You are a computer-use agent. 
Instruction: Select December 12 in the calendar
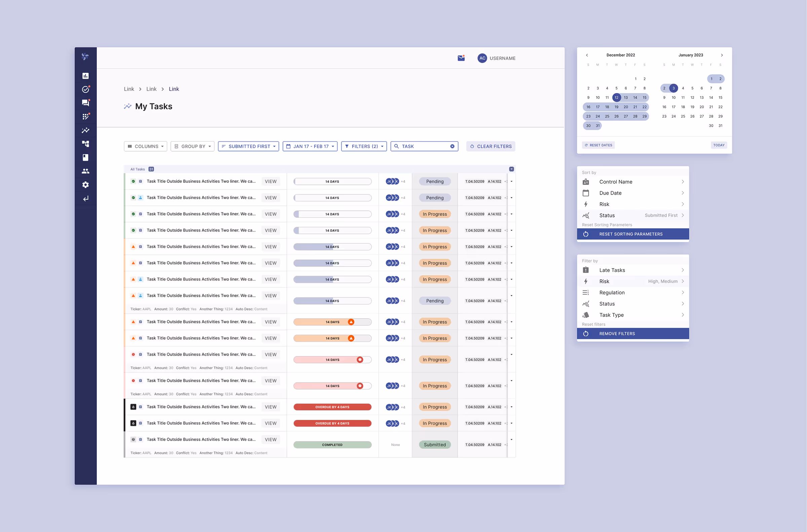pyautogui.click(x=616, y=97)
